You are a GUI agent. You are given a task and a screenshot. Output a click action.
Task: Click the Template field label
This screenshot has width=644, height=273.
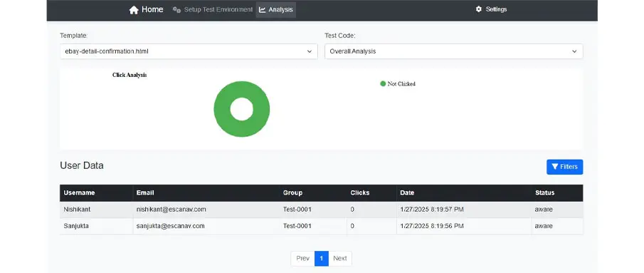tap(74, 36)
